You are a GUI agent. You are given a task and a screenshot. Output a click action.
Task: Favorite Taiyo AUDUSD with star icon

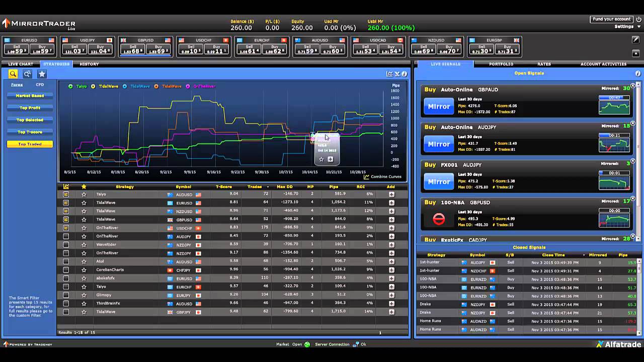(84, 194)
